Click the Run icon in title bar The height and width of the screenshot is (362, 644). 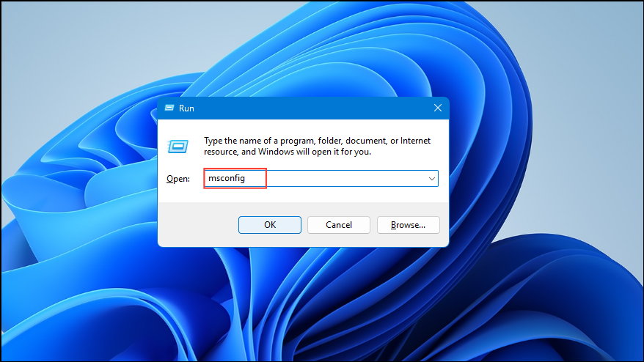[x=169, y=108]
